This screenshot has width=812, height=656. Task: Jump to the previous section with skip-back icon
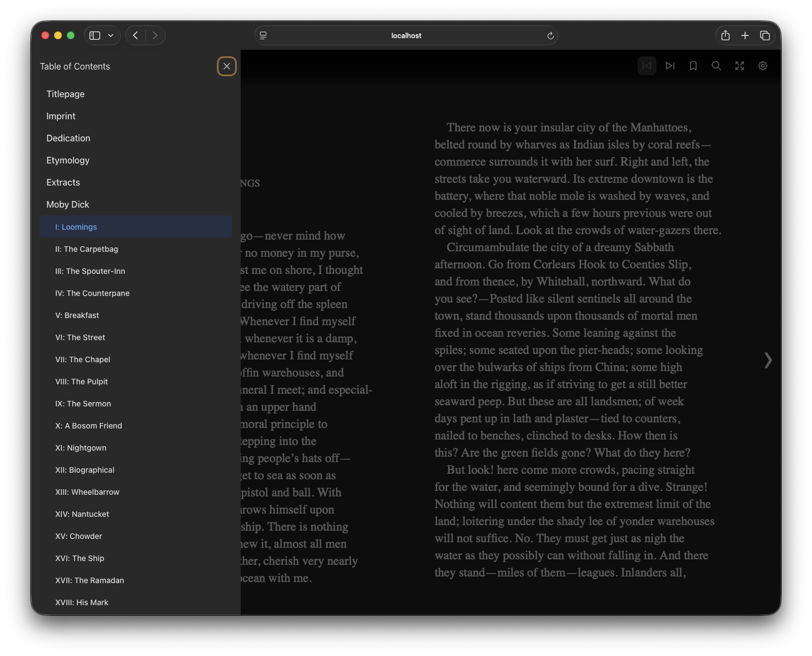tap(646, 65)
